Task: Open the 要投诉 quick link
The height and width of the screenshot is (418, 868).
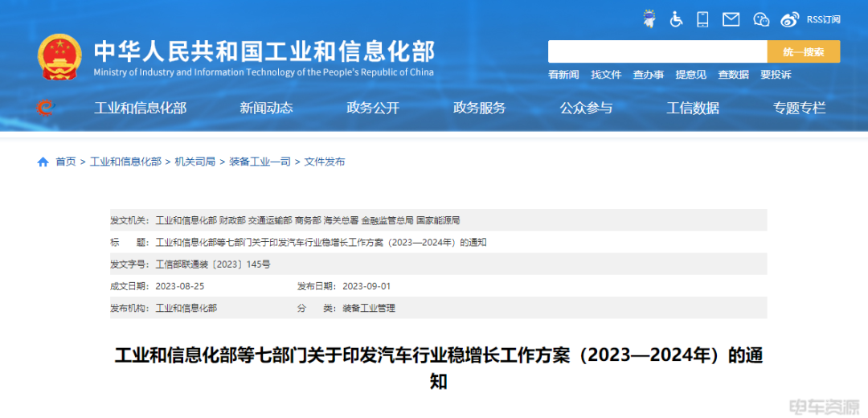Action: coord(776,75)
